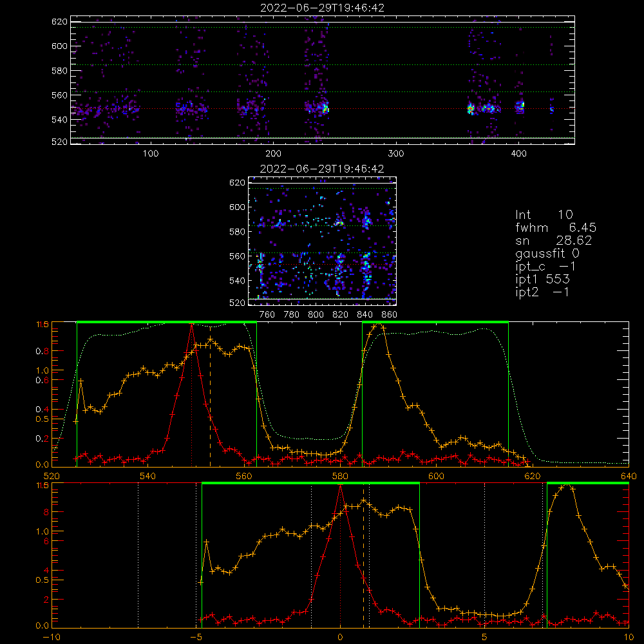
Task: Click the top plot title 2022-06-29T19:46:42
Action: click(323, 8)
